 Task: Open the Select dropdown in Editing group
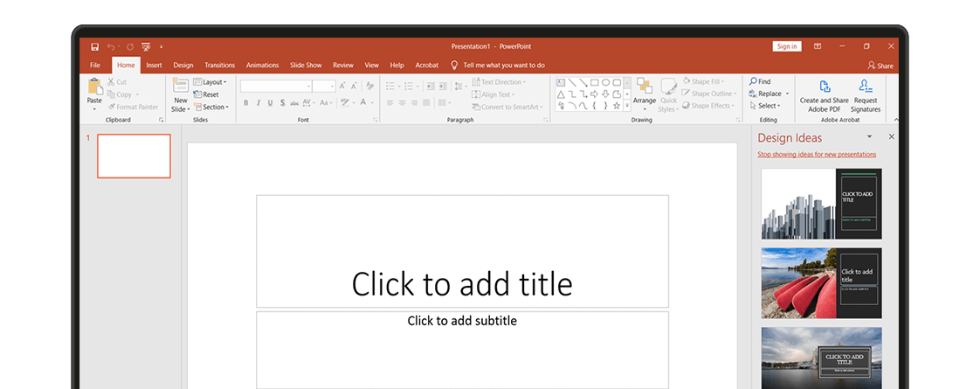[767, 106]
